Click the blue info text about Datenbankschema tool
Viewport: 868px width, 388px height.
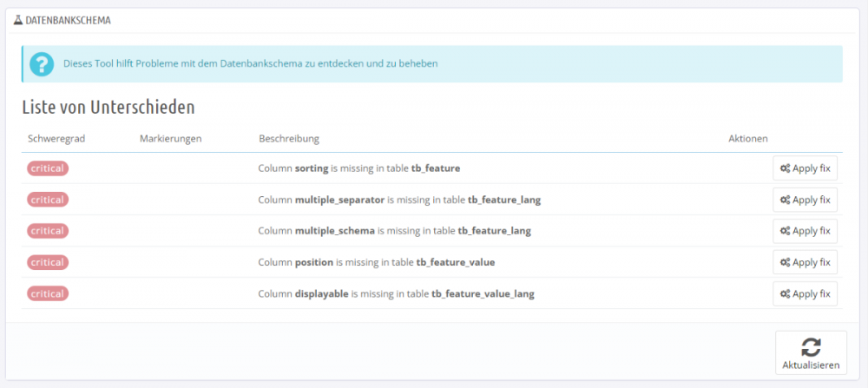250,63
